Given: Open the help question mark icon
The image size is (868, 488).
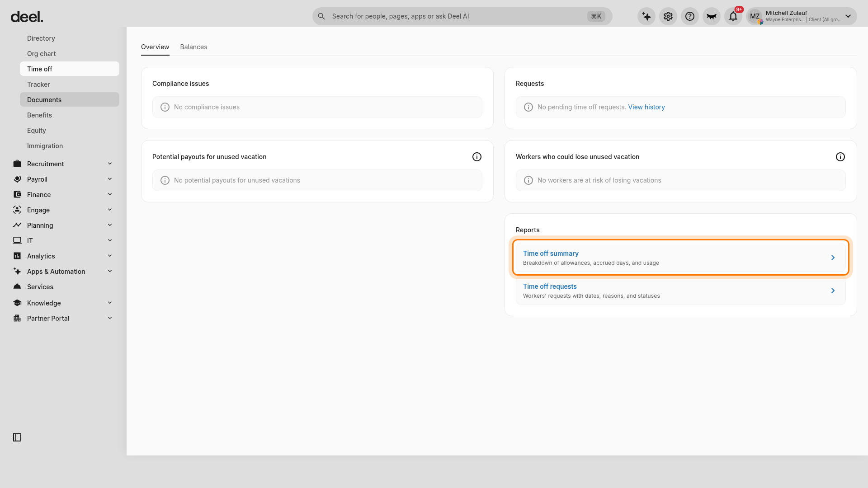Looking at the screenshot, I should coord(690,16).
